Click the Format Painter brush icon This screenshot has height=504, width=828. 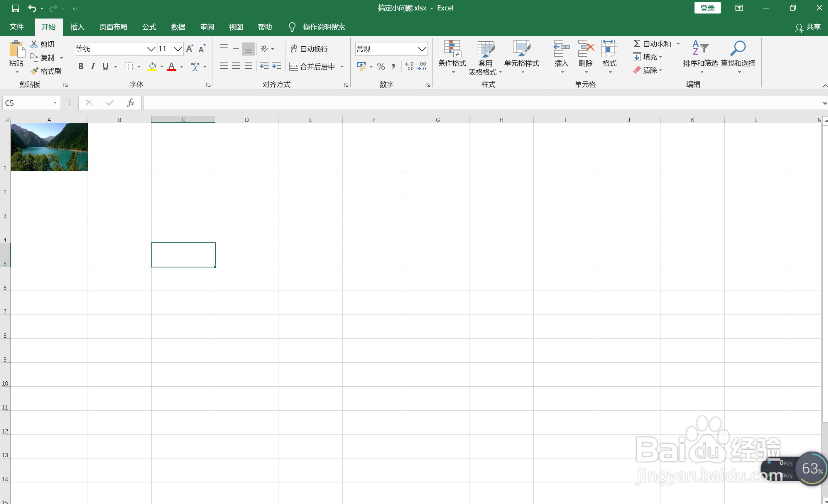point(34,71)
